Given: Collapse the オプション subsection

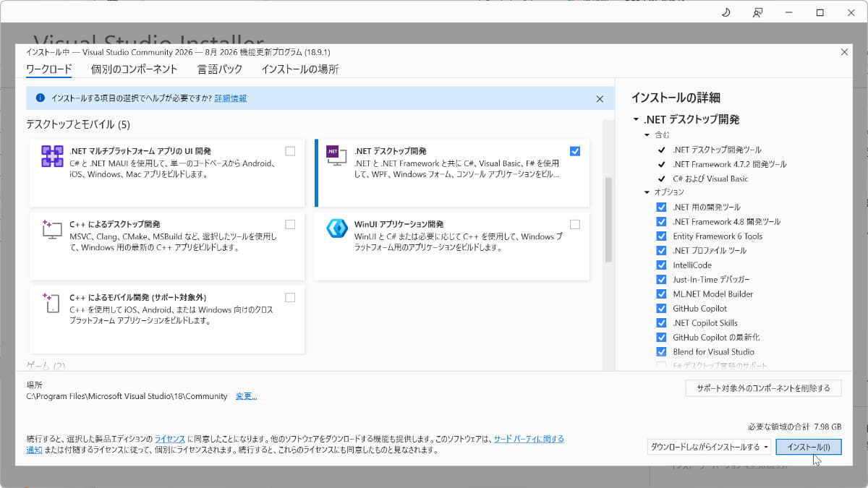Looking at the screenshot, I should (x=647, y=192).
